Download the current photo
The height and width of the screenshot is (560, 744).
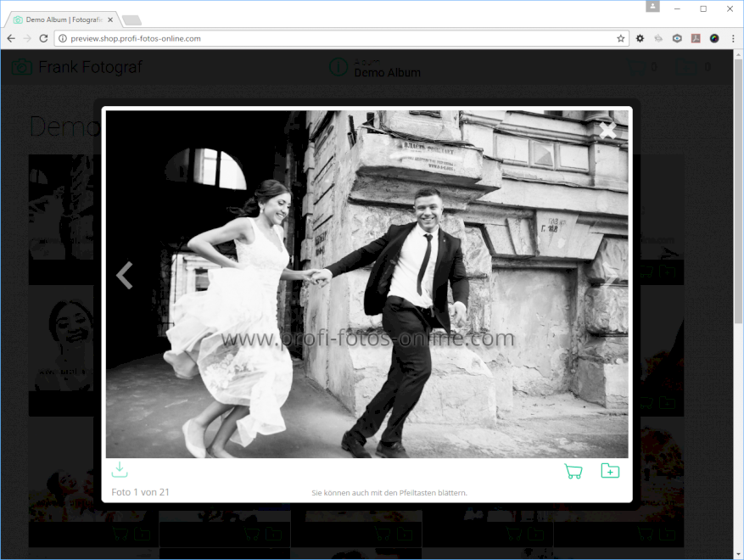pyautogui.click(x=120, y=469)
